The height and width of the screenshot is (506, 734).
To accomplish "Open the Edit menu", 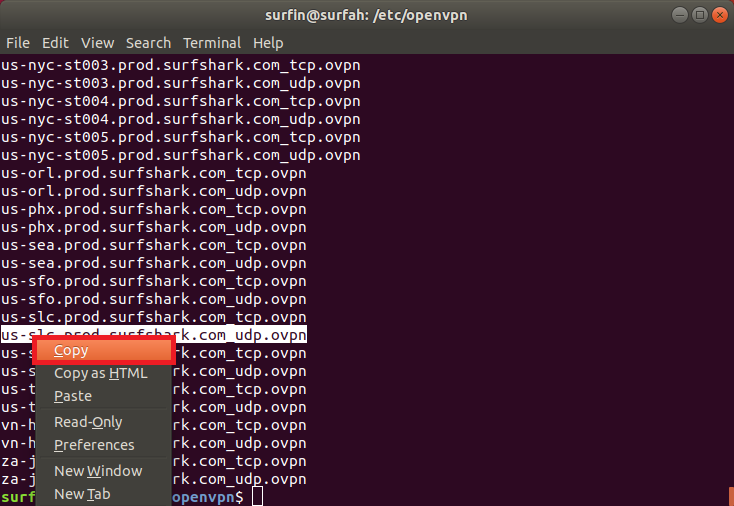I will (55, 43).
